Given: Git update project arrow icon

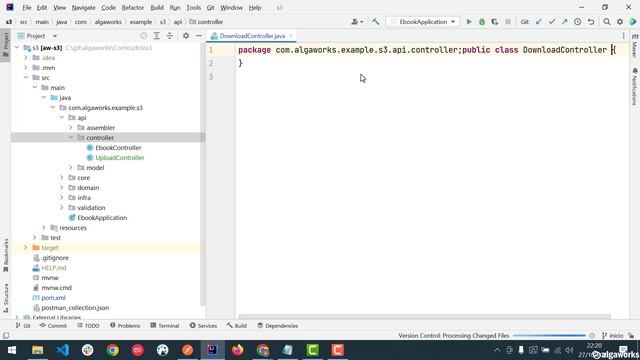Looking at the screenshot, I should [539, 22].
